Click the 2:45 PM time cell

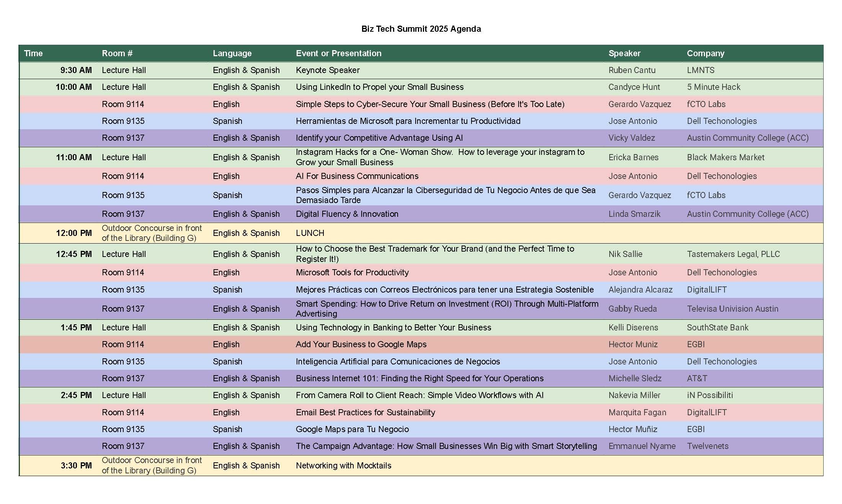76,395
